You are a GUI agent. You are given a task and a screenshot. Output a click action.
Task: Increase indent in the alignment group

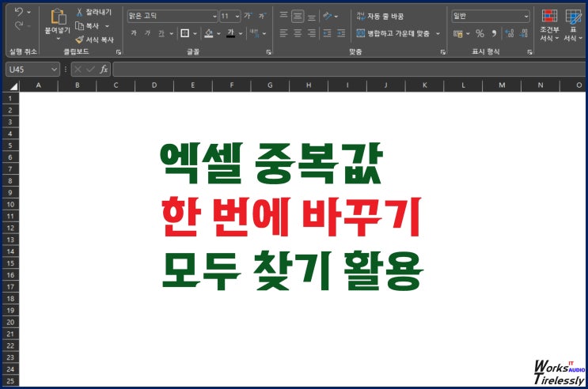[341, 33]
